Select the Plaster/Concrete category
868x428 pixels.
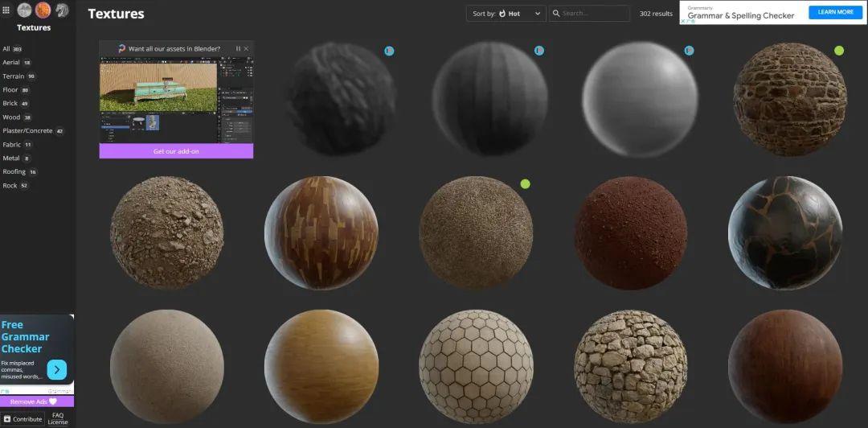pyautogui.click(x=27, y=131)
